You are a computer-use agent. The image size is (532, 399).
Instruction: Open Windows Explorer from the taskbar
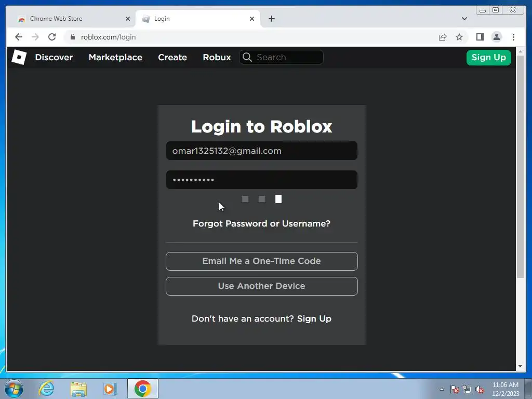[x=78, y=389]
